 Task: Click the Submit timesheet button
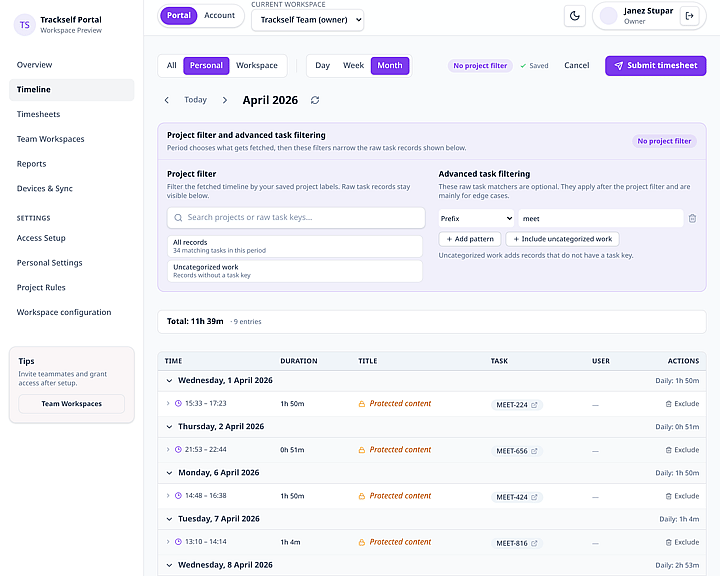(655, 66)
